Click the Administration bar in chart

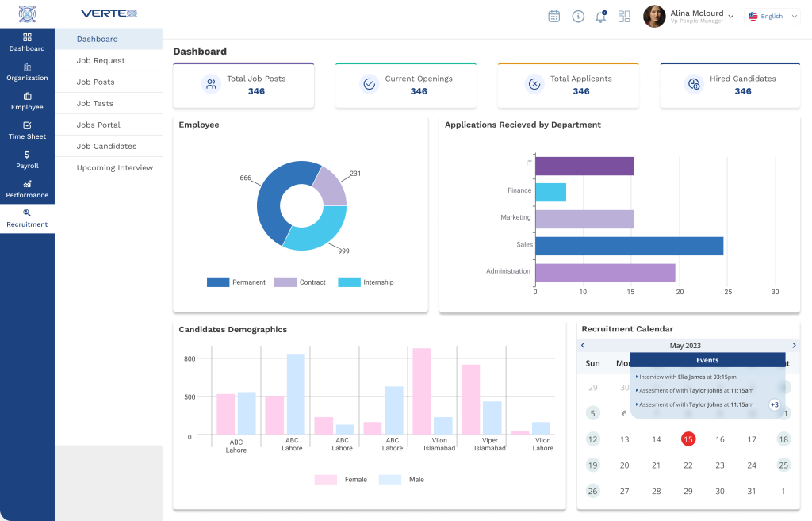pos(605,273)
